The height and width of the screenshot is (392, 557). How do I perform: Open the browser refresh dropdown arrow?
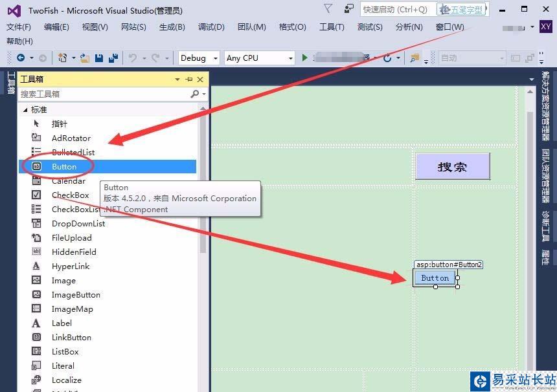[398, 58]
